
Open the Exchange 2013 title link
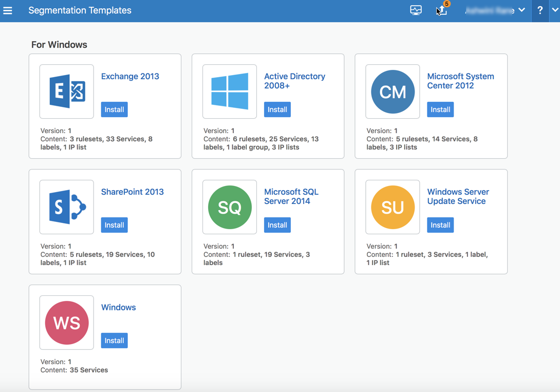pos(130,77)
